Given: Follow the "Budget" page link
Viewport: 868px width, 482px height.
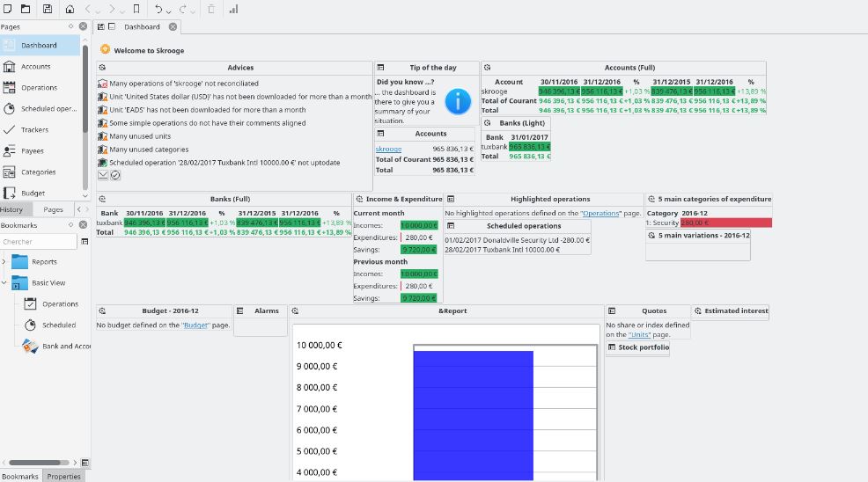Looking at the screenshot, I should point(196,325).
